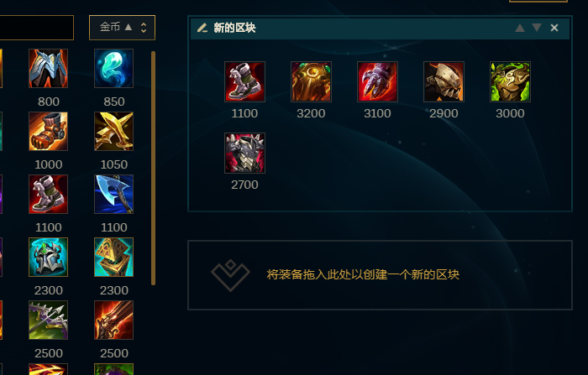Select the orange boots item costing 1000
Image resolution: width=588 pixels, height=375 pixels.
pyautogui.click(x=49, y=131)
